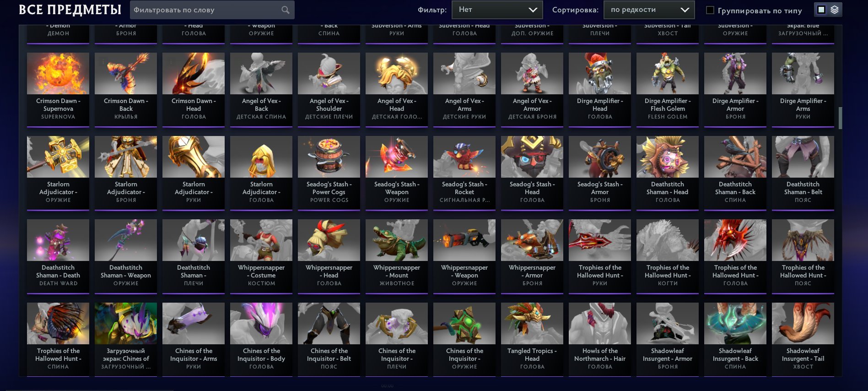
Task: Select Deathstitch Shaman - Death Ward item
Action: click(x=58, y=256)
